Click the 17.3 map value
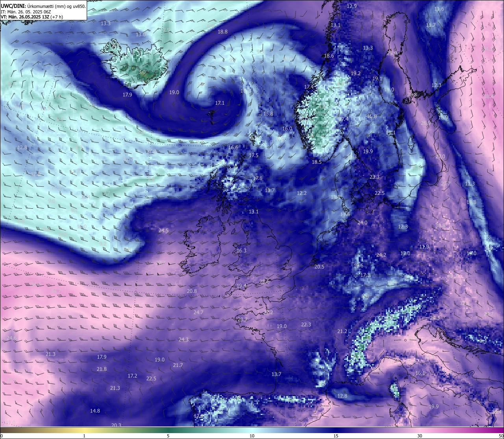 pos(365,275)
